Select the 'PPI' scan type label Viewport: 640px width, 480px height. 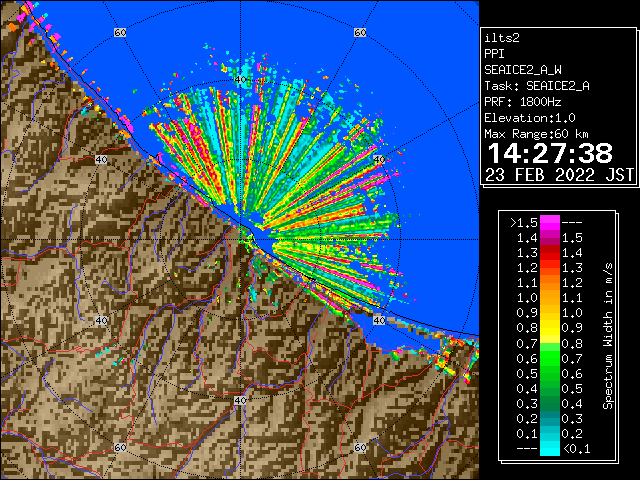click(x=494, y=54)
